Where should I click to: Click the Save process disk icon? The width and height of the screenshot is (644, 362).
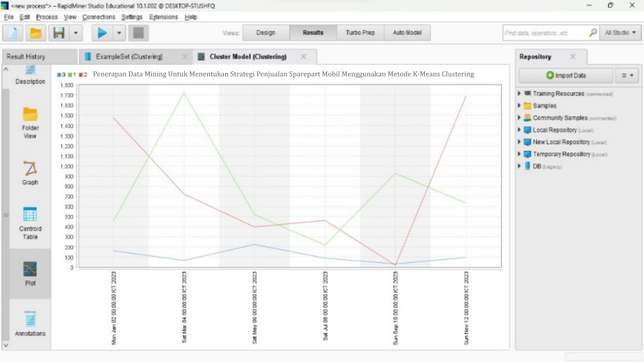(59, 33)
